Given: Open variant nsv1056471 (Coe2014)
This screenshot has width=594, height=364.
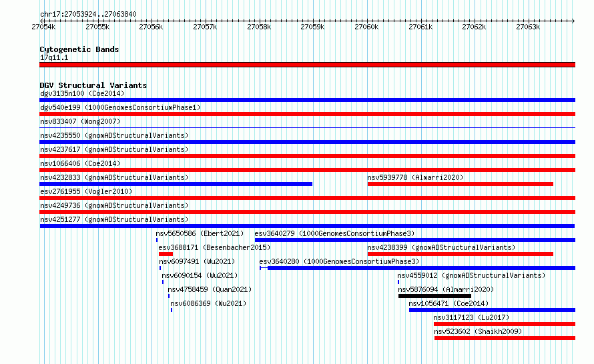Looking at the screenshot, I should (449, 303).
